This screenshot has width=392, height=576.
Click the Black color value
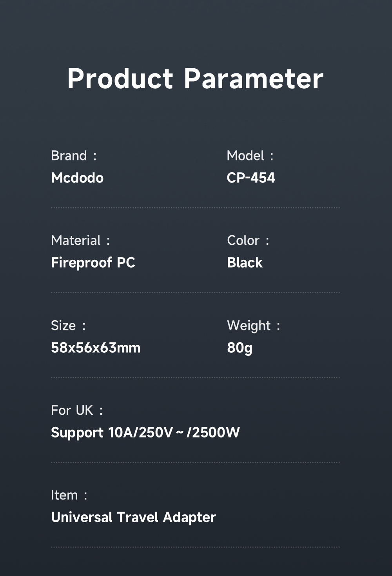point(245,262)
